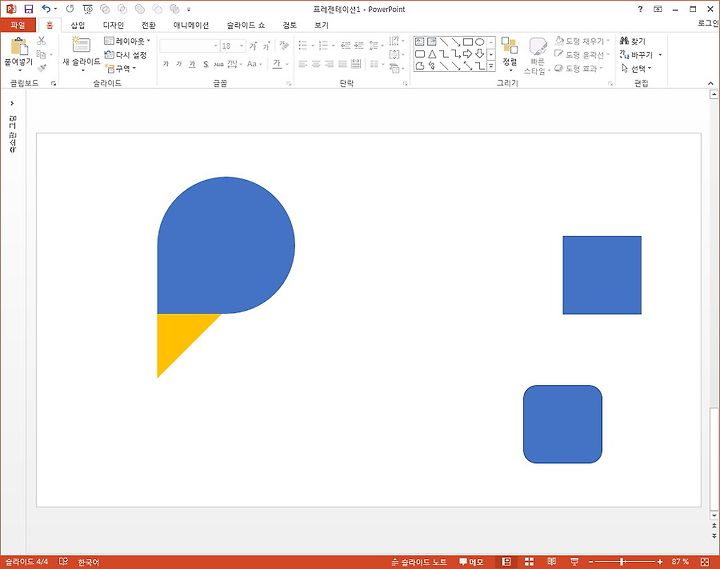Screen dimensions: 720x569
Task: Open font name combo box dropdown
Action: [x=215, y=46]
